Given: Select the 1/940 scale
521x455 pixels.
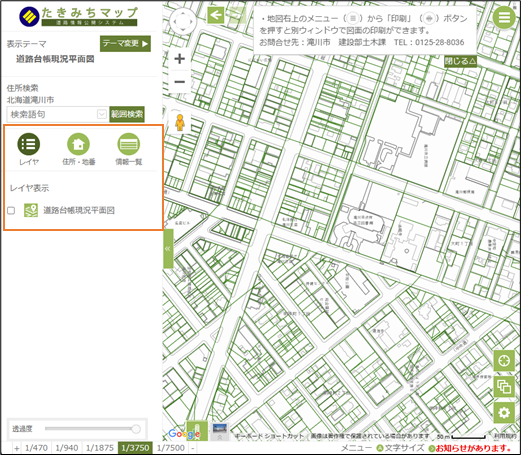Looking at the screenshot, I should click(67, 448).
